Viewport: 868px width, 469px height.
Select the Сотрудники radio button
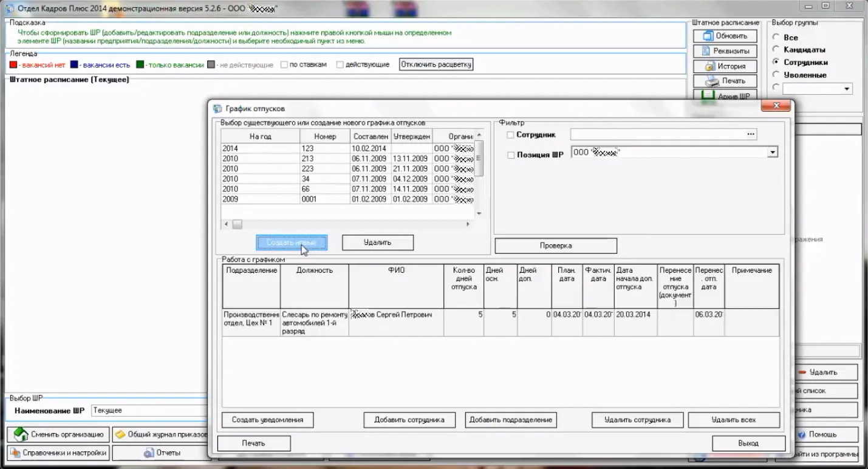pos(776,62)
